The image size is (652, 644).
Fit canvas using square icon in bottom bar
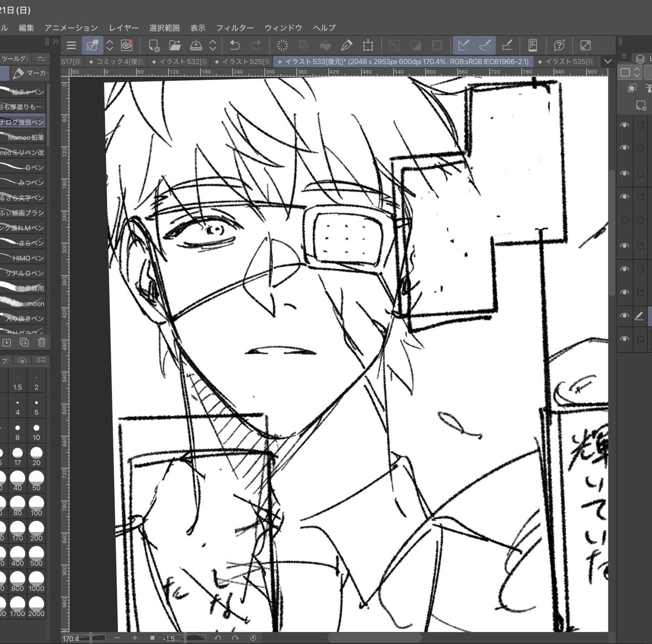click(x=152, y=637)
